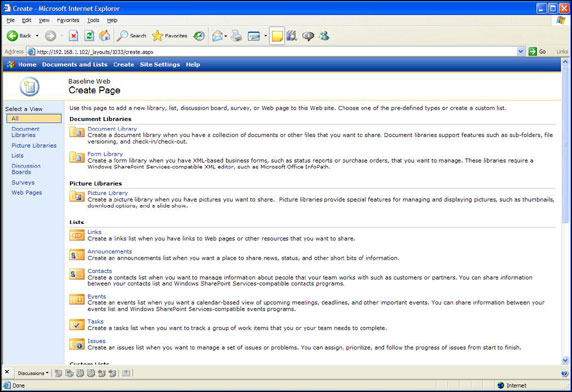
Task: Filter by Document Libraries view
Action: (x=25, y=132)
